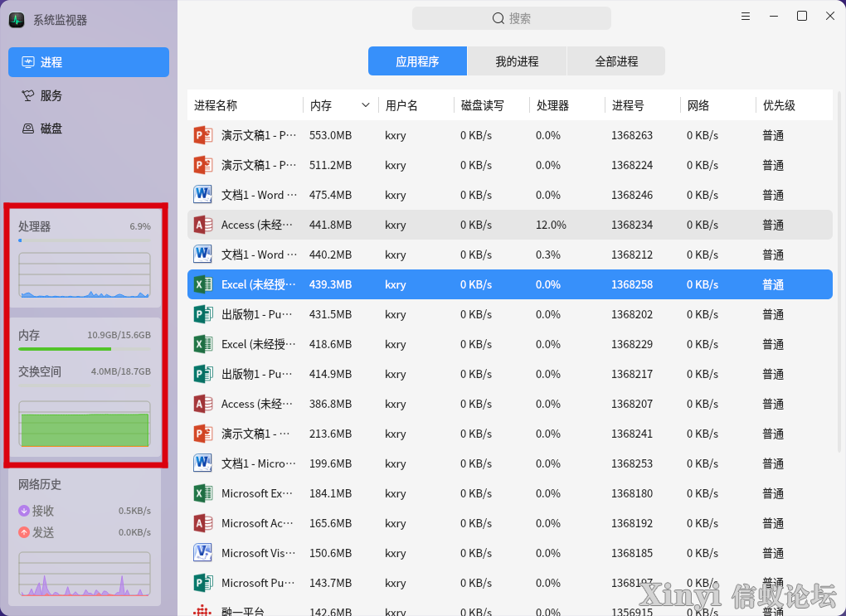Click processor value 12.0%
Image resolution: width=846 pixels, height=616 pixels.
[x=551, y=225]
